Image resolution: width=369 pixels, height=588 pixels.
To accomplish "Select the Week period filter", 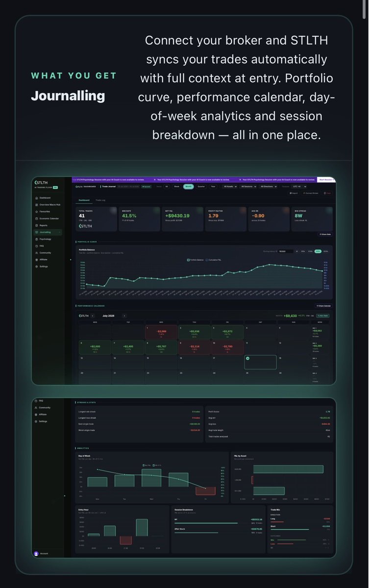I will click(176, 186).
